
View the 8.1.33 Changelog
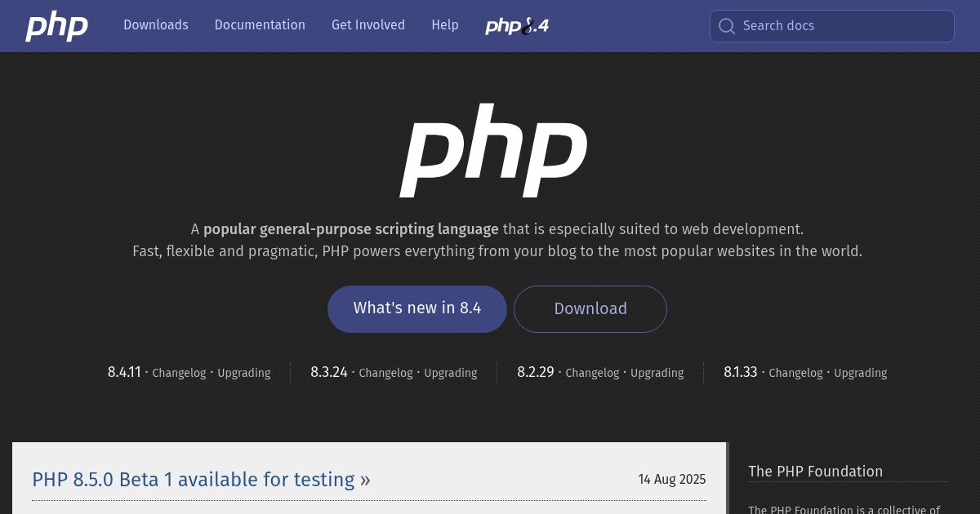(795, 373)
